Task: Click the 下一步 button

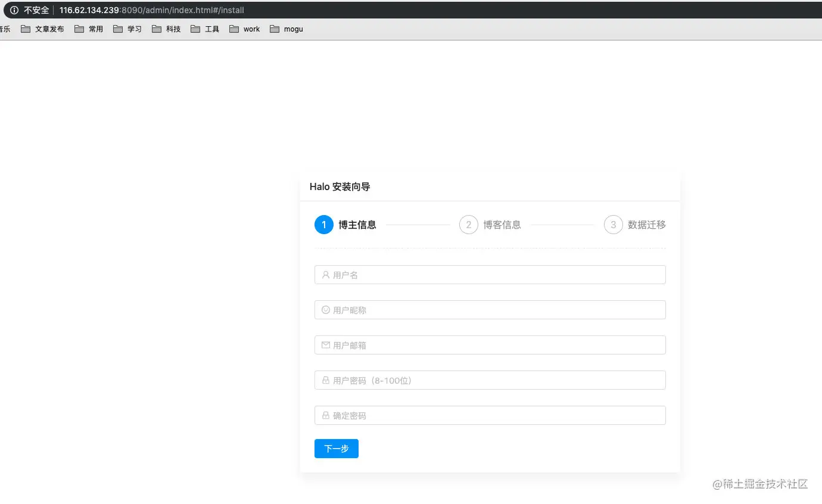Action: pos(337,449)
